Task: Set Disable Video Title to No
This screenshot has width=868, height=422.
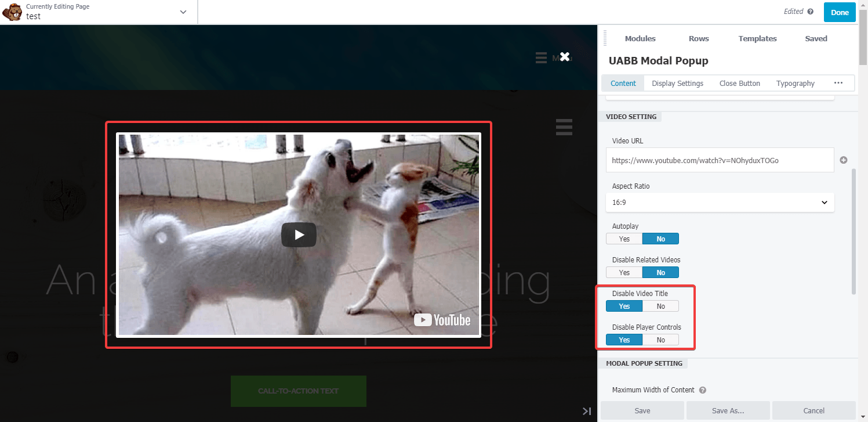Action: [660, 306]
